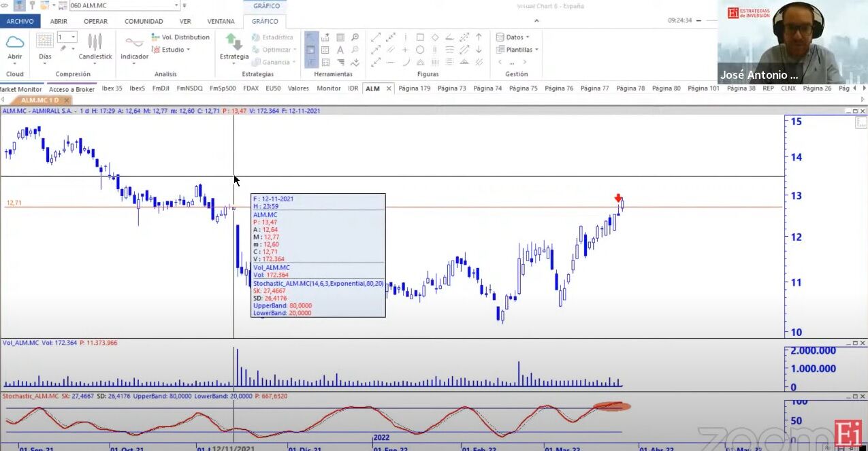Expand the Estudio dropdown
The width and height of the screenshot is (868, 451).
(189, 50)
